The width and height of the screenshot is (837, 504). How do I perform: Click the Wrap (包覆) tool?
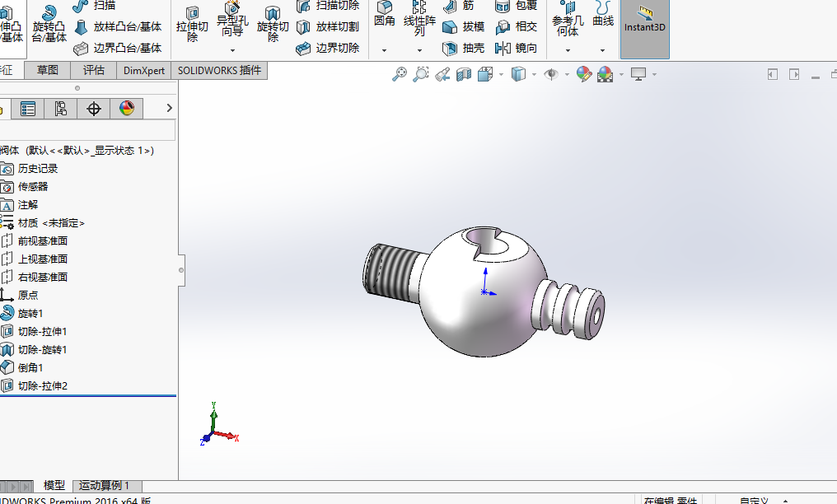tap(516, 6)
